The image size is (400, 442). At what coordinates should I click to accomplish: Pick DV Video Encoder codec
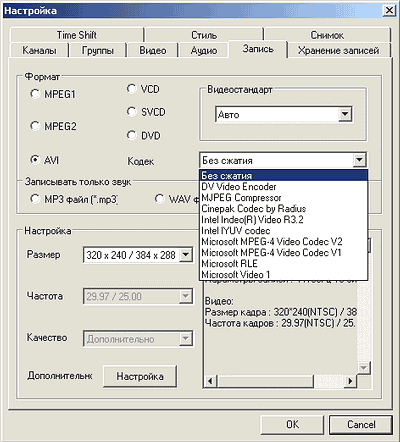click(284, 186)
